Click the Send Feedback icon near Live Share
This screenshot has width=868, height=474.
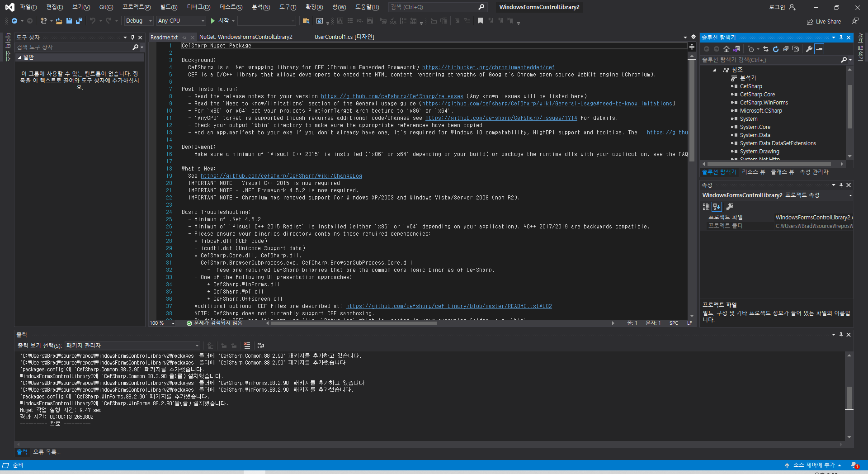pos(855,21)
